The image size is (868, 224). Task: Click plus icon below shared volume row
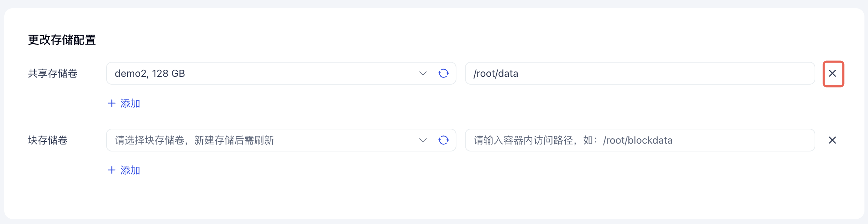point(112,103)
